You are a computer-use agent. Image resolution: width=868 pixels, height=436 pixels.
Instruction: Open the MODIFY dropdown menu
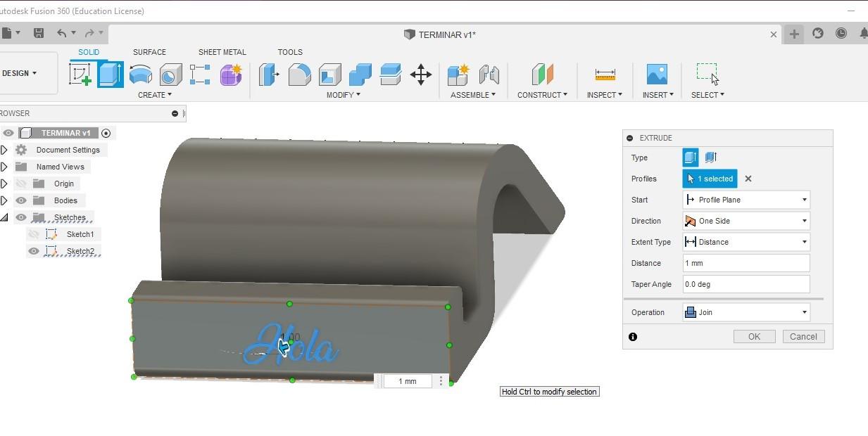pyautogui.click(x=344, y=95)
